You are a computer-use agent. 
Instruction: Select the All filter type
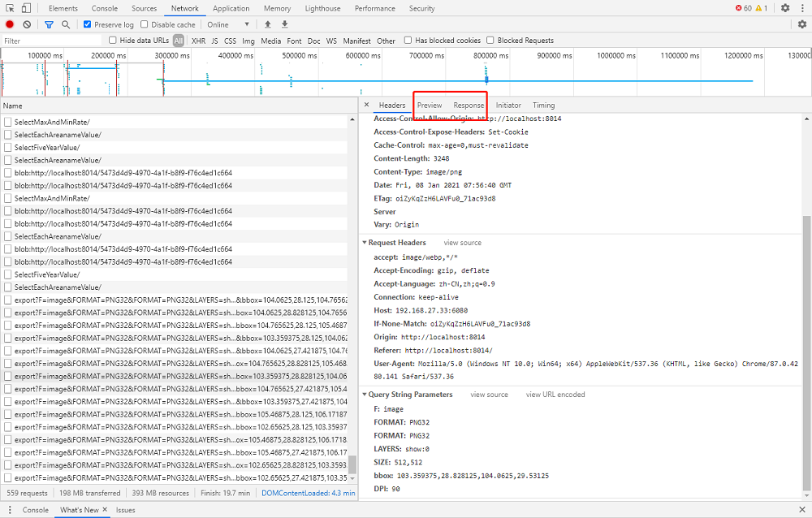click(x=179, y=41)
